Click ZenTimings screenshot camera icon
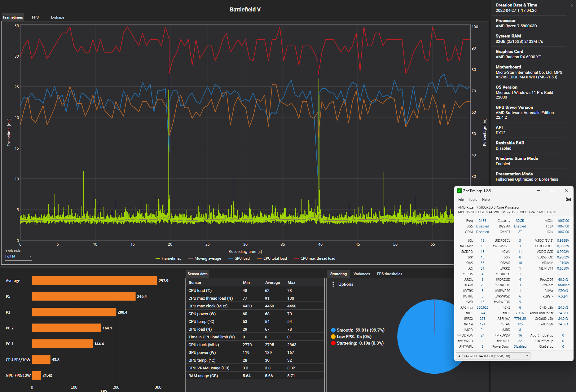The image size is (576, 392). pos(568,199)
